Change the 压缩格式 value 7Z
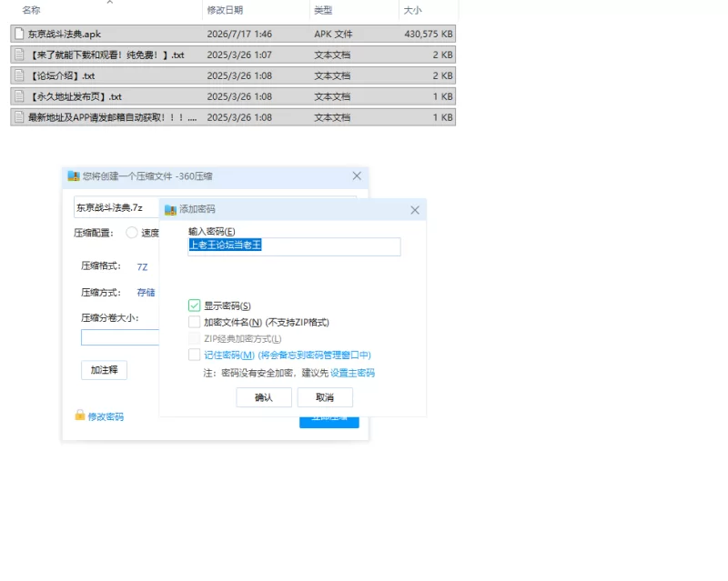The height and width of the screenshot is (581, 728). coord(142,267)
